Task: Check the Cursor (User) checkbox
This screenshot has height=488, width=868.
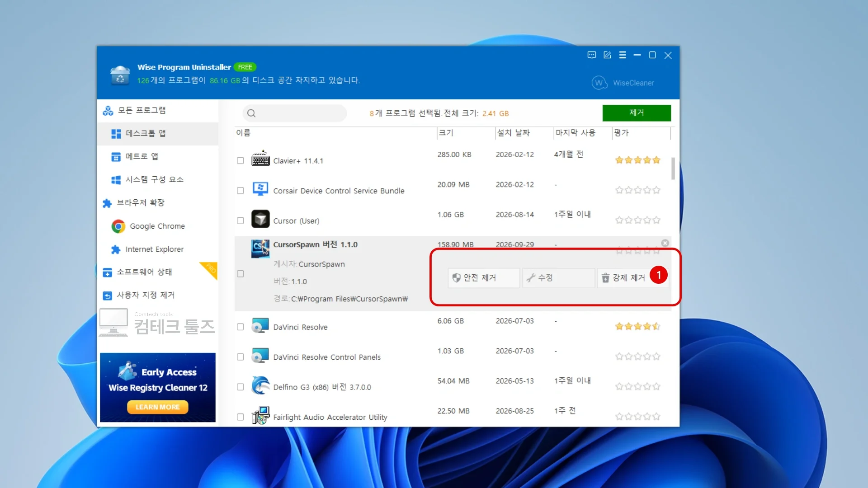Action: pyautogui.click(x=241, y=221)
